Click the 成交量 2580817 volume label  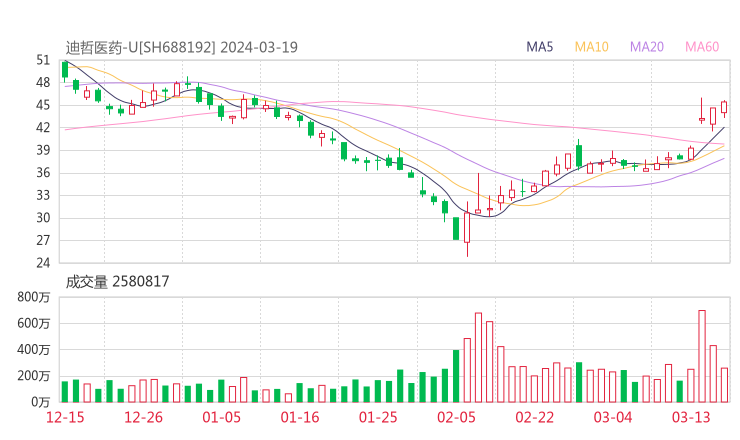pyautogui.click(x=117, y=282)
